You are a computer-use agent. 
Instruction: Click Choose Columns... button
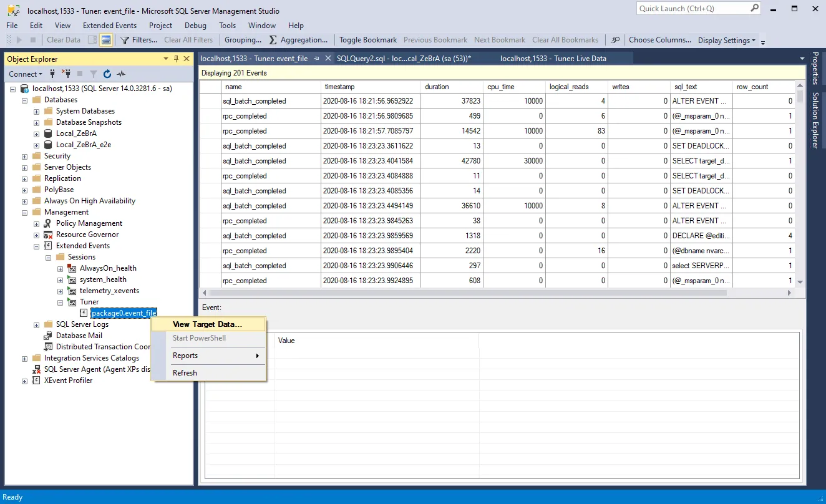(x=660, y=40)
